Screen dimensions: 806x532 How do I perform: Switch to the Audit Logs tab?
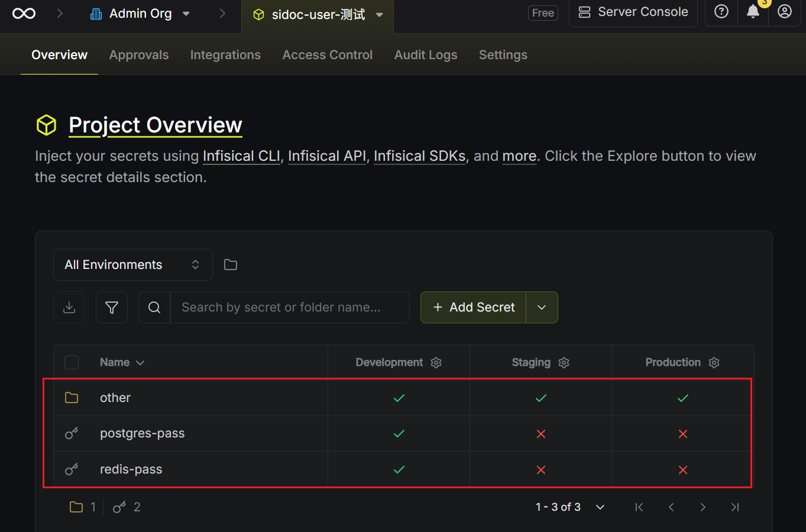tap(426, 55)
